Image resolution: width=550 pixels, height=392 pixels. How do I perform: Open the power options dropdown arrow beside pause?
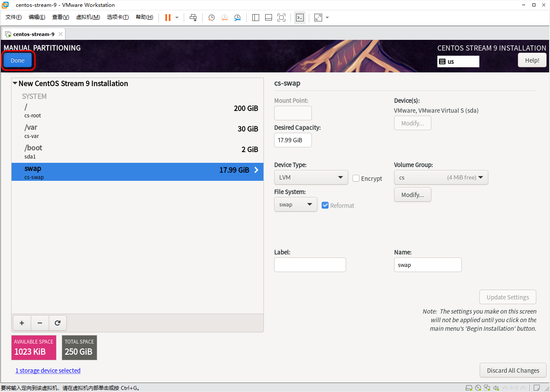(x=177, y=18)
